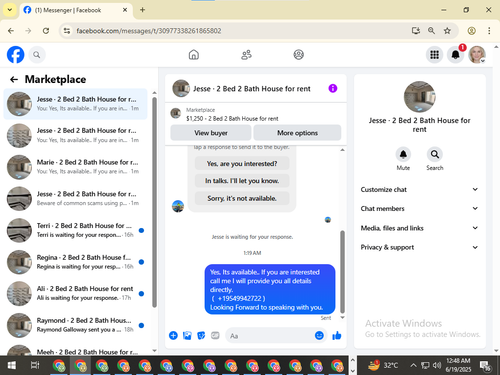The width and height of the screenshot is (500, 375).
Task: Open Marie's 2 Bed 2 Bath conversation
Action: coord(75,167)
